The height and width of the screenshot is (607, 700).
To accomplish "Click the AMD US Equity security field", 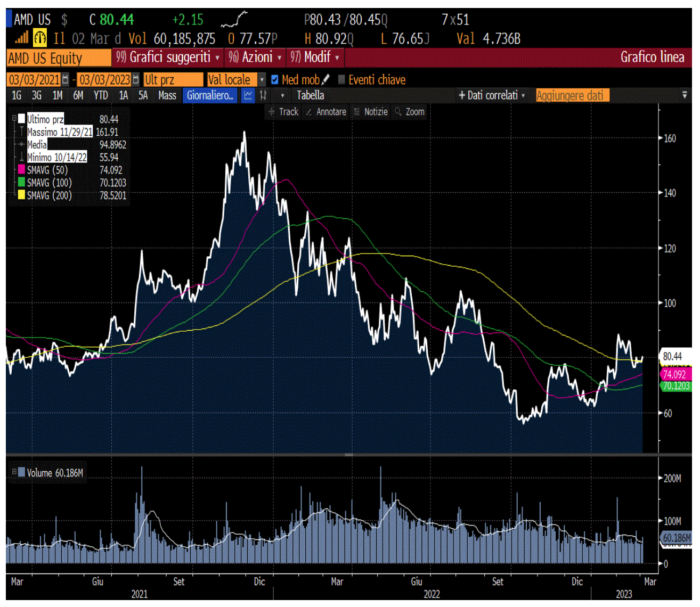I will (59, 58).
